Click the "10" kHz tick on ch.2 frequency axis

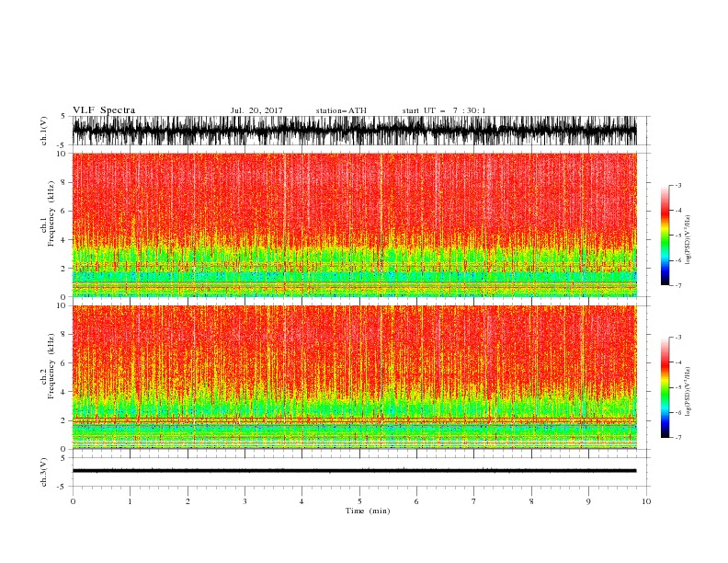click(x=62, y=305)
